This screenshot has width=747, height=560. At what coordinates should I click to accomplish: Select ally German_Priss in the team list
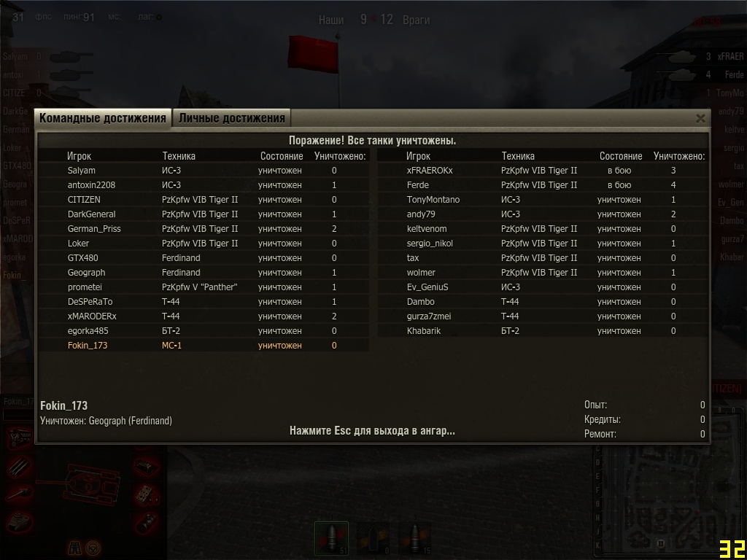204,228
